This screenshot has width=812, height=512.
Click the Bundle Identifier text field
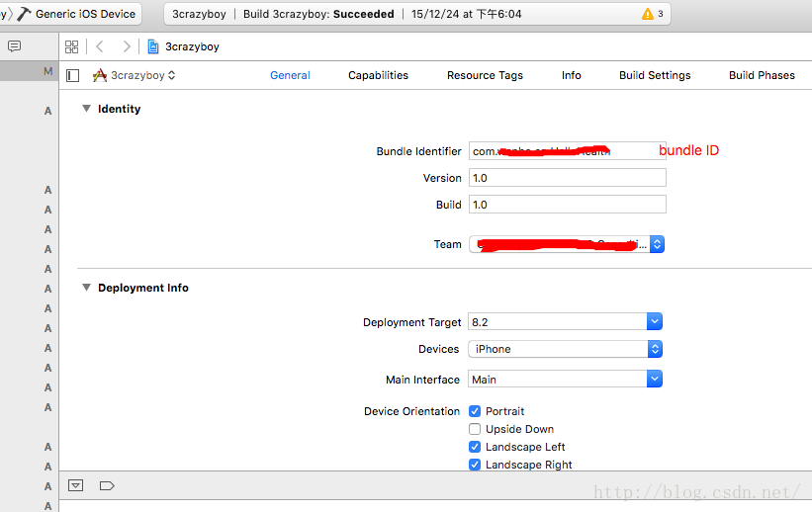point(568,150)
